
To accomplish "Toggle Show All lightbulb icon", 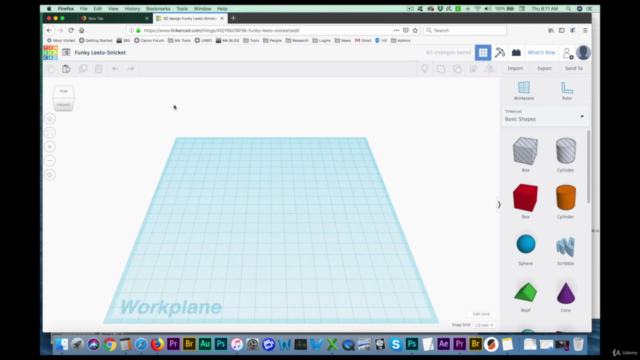I will [424, 69].
